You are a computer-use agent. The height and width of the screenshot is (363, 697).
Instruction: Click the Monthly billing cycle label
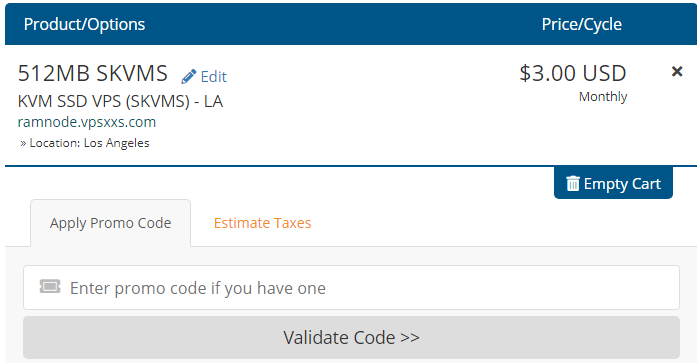coord(603,96)
